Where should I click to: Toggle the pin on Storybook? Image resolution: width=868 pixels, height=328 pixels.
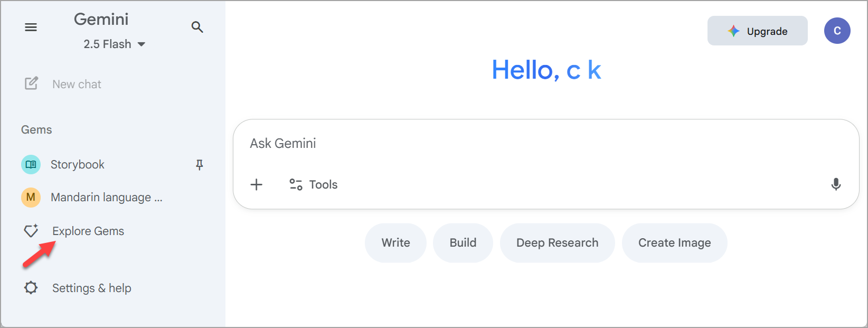(200, 165)
